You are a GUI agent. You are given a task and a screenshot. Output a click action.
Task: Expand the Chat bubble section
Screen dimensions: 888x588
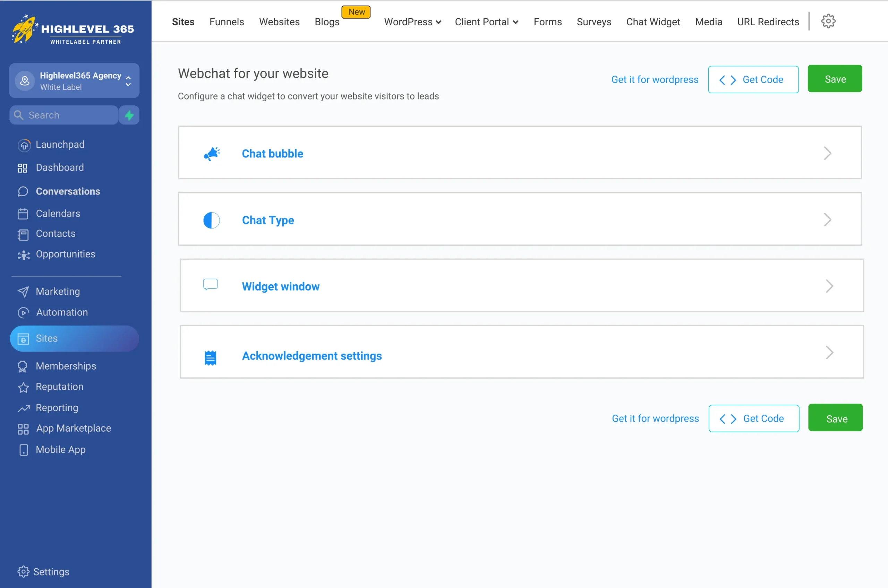[x=520, y=153]
